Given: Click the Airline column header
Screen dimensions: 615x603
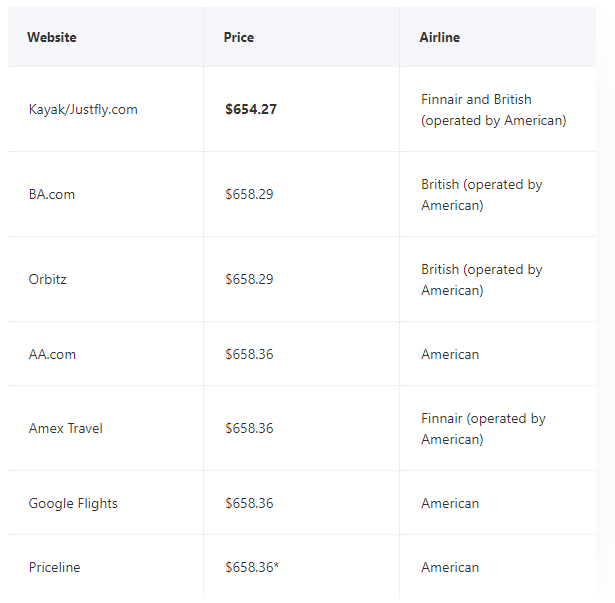Looking at the screenshot, I should (x=440, y=38).
